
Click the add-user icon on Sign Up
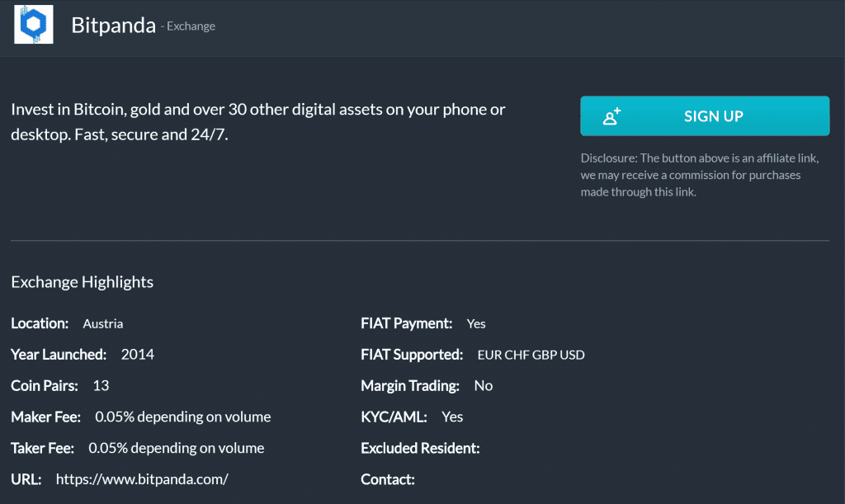click(611, 116)
